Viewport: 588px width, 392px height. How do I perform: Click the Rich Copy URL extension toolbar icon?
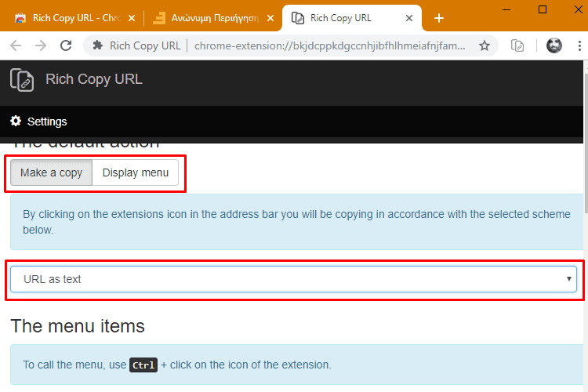(x=517, y=45)
